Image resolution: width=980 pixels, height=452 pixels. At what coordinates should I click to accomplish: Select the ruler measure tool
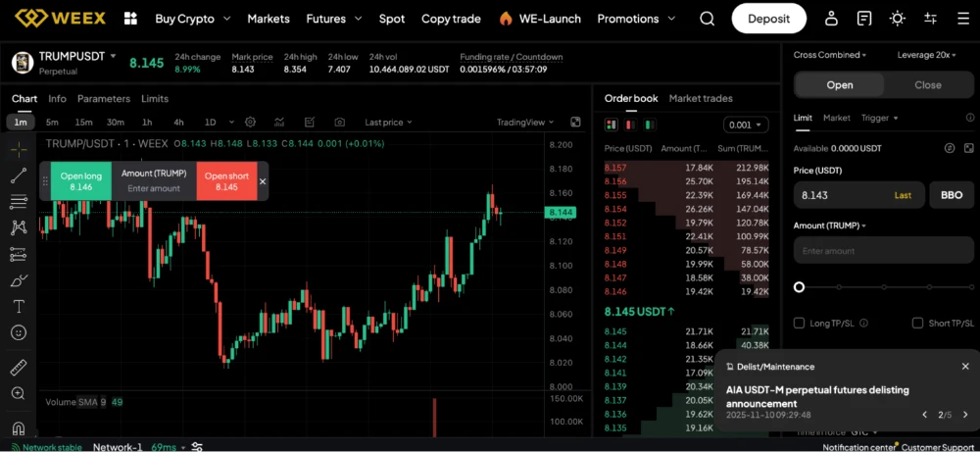pyautogui.click(x=18, y=368)
